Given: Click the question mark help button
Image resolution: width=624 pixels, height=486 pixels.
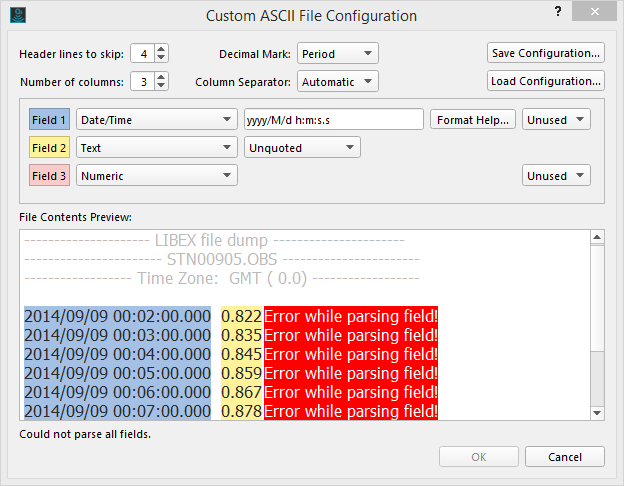Looking at the screenshot, I should (557, 11).
